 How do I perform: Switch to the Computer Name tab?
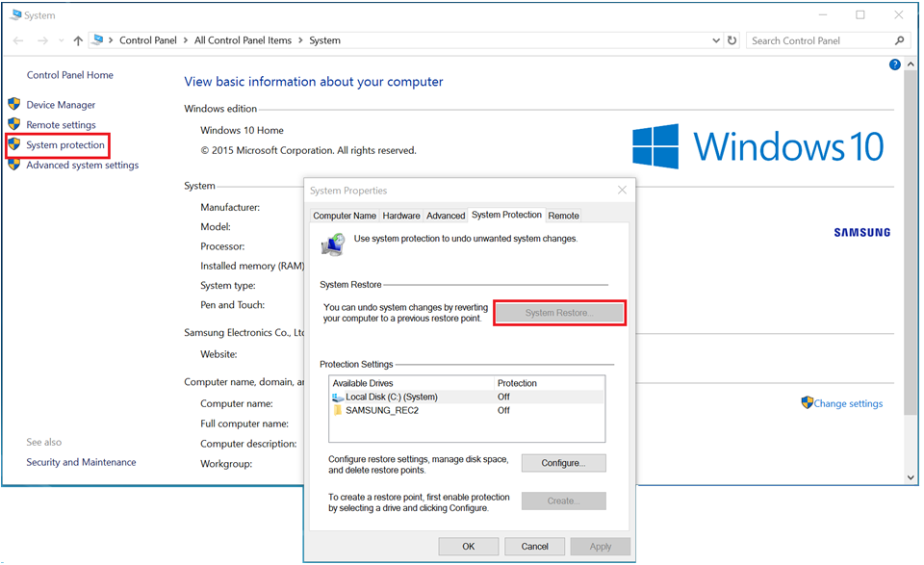tap(345, 216)
